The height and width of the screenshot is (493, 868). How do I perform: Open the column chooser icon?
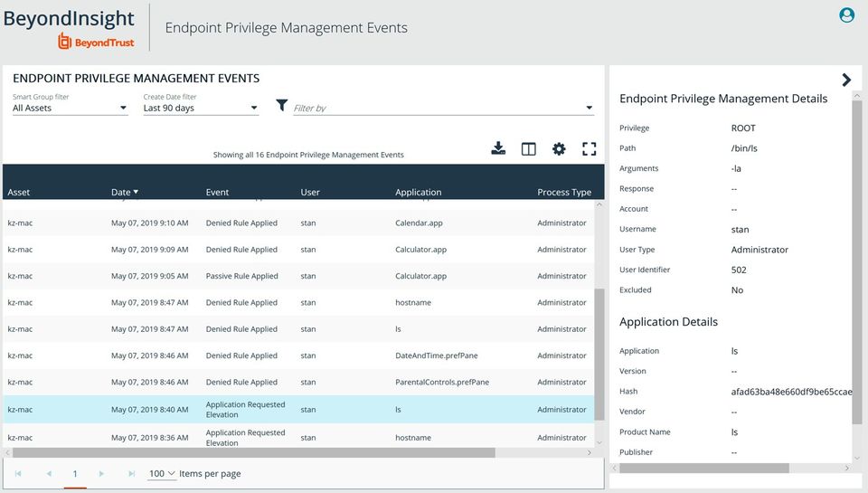click(529, 149)
